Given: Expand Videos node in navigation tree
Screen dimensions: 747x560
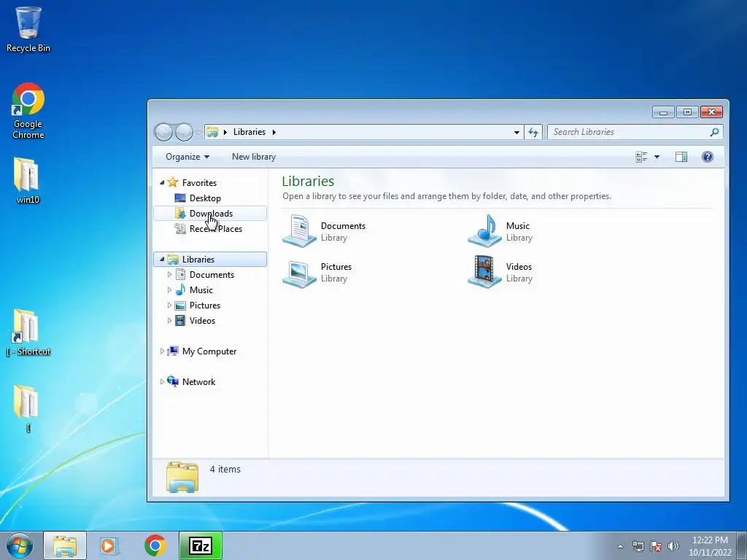Looking at the screenshot, I should (169, 321).
